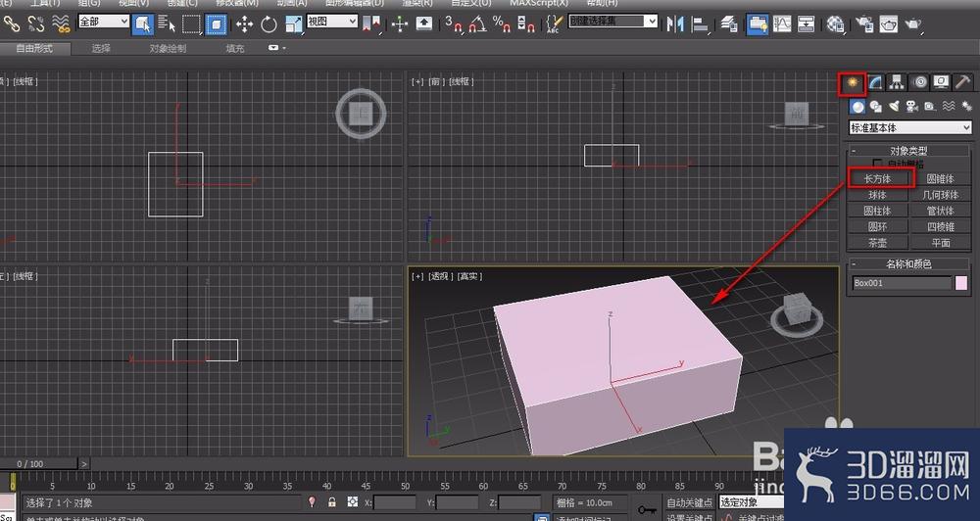The height and width of the screenshot is (521, 980).
Task: Click the Render Production teapot icon
Action: [x=913, y=24]
